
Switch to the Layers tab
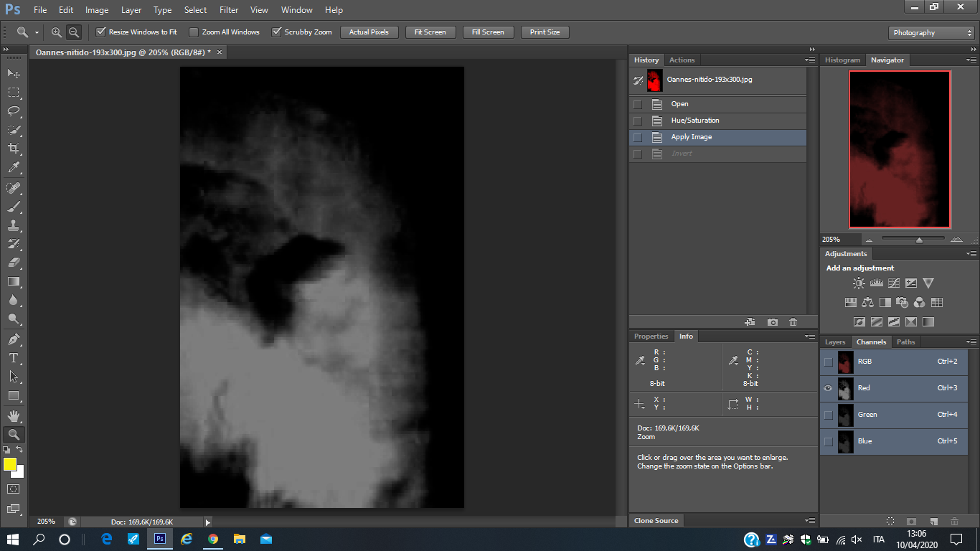tap(835, 342)
